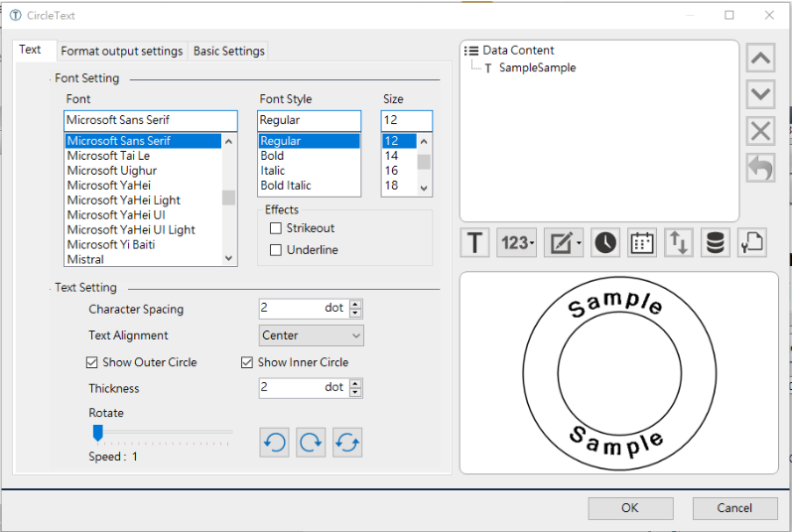Click the Character Spacing value field
792x532 pixels.
304,309
